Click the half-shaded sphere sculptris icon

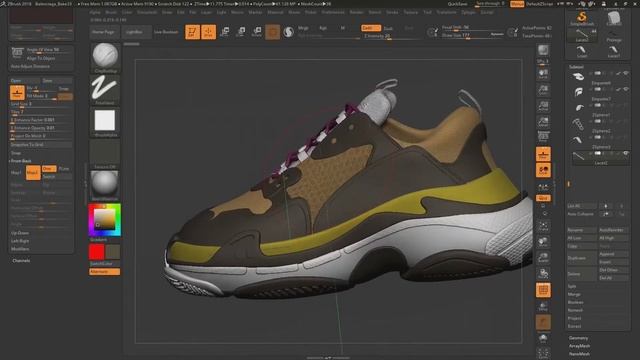coord(289,32)
